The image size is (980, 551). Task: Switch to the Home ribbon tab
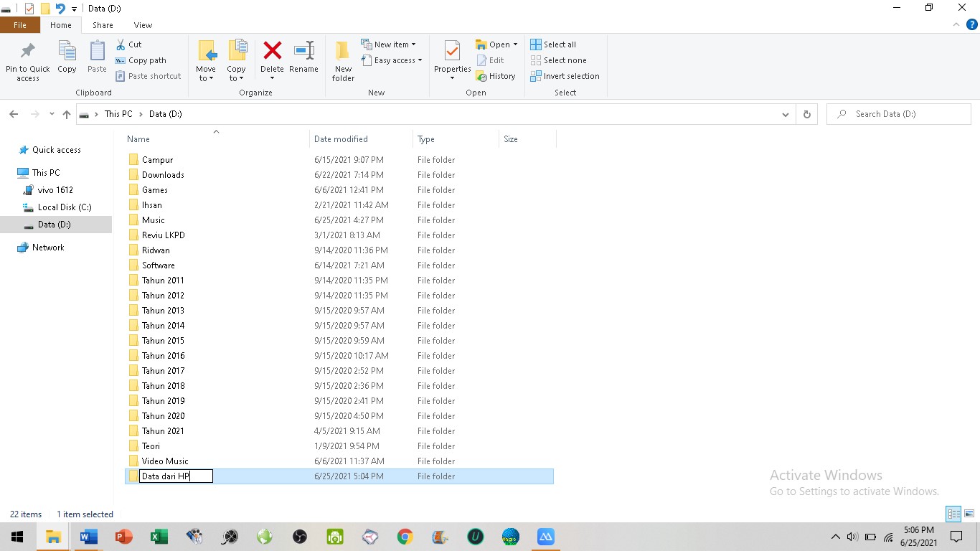click(x=61, y=25)
